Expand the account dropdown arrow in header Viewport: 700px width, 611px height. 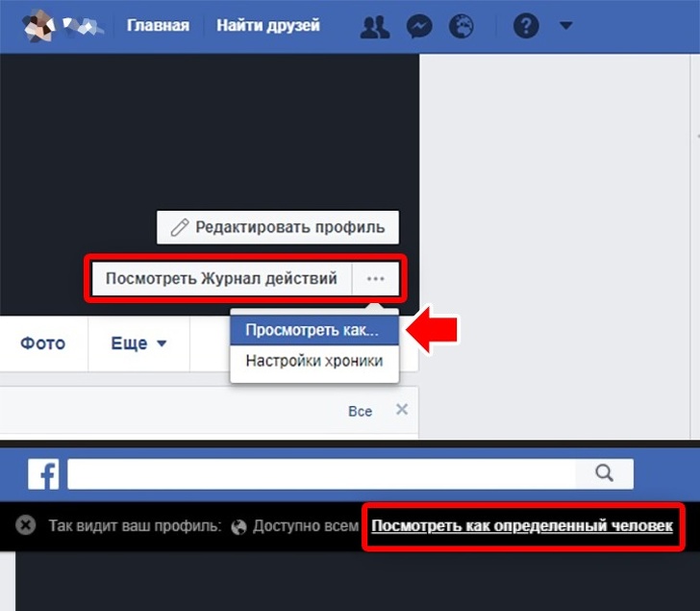pyautogui.click(x=565, y=26)
